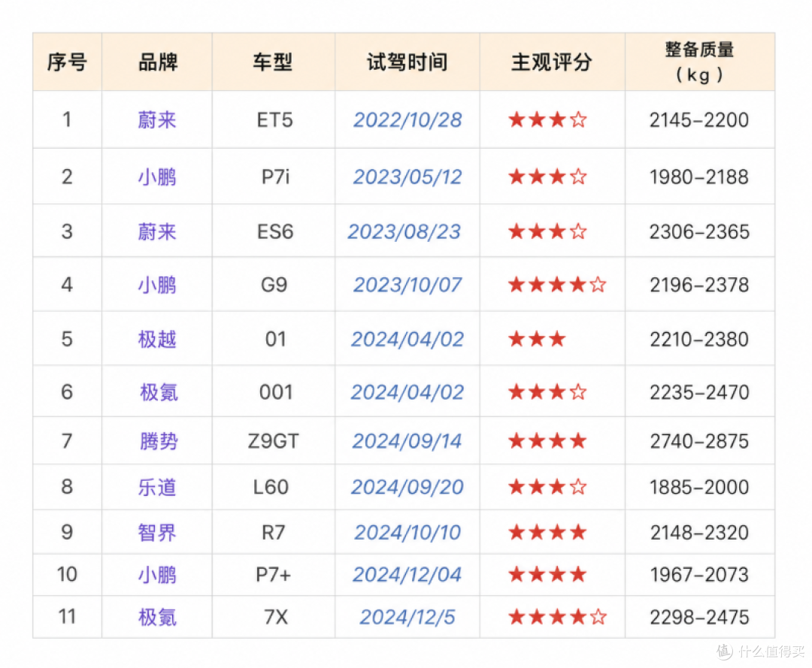The image size is (812, 668).
Task: Open the 小鹏 brand link in G9 row
Action: tap(157, 285)
